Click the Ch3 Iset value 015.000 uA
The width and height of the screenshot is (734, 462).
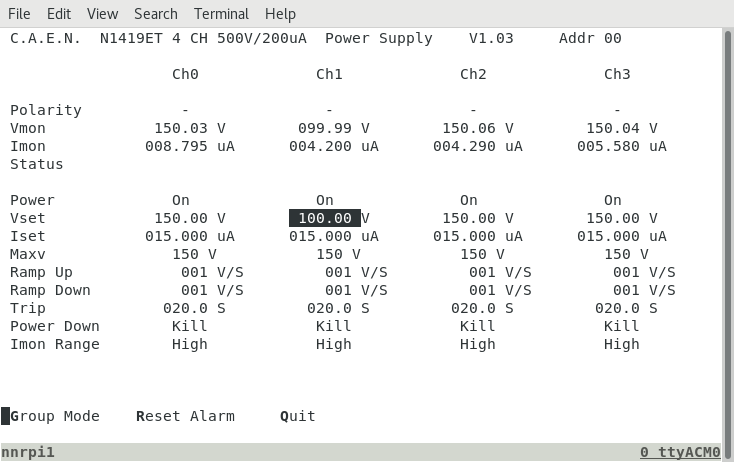[622, 236]
